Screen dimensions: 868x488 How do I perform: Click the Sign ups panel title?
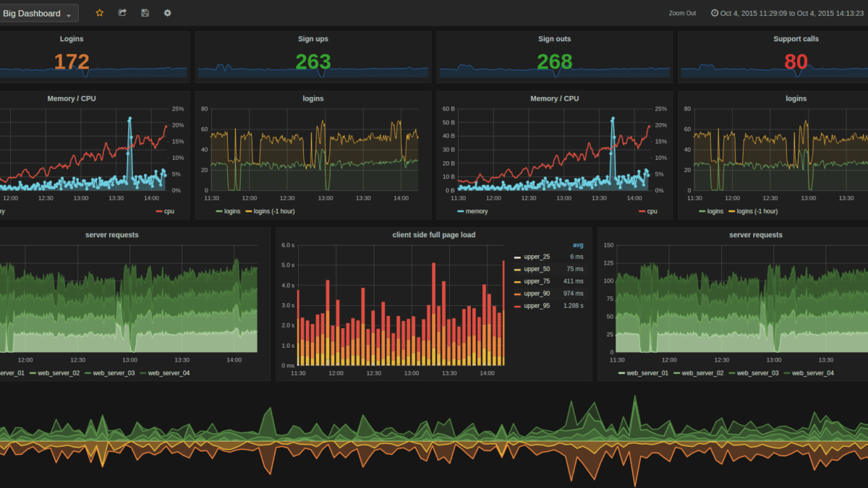[312, 38]
